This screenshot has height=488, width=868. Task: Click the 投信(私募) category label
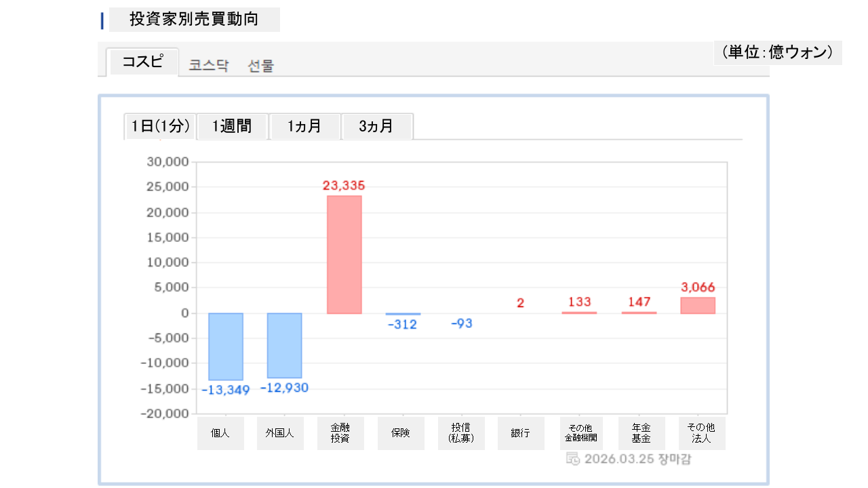[461, 433]
